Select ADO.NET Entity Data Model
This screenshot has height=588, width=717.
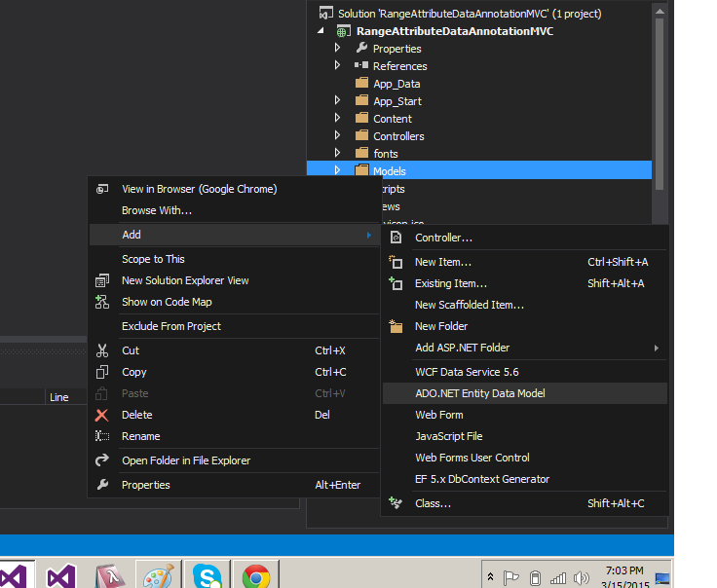click(524, 393)
